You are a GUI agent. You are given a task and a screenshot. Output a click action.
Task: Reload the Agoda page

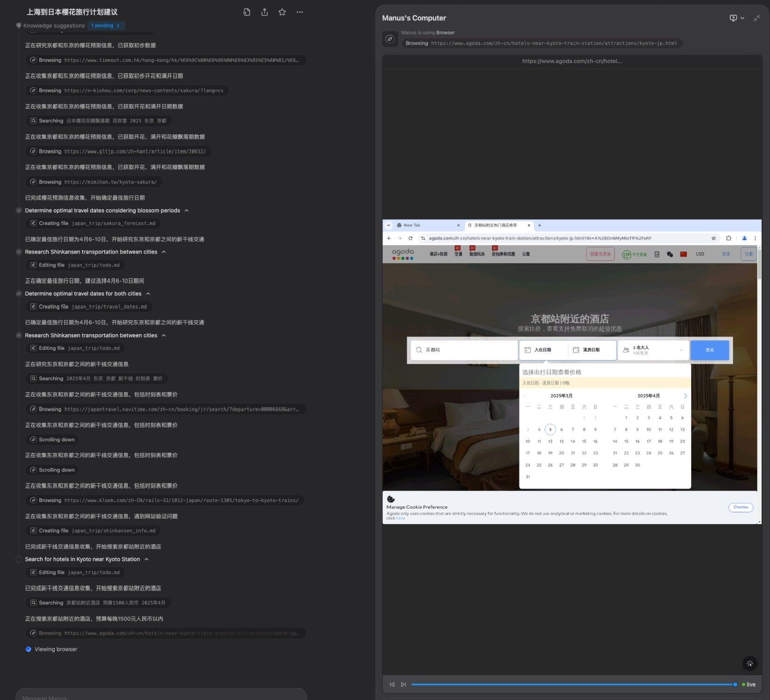[x=410, y=238]
